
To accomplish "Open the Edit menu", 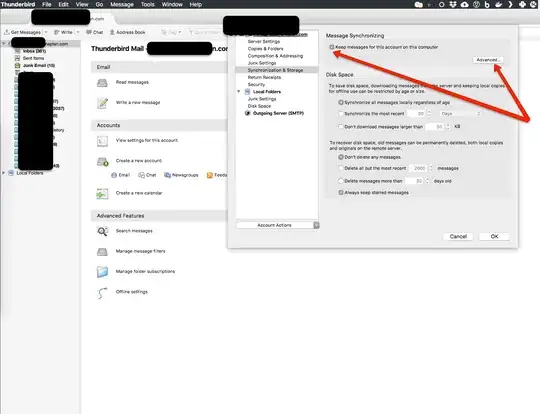I will click(63, 4).
